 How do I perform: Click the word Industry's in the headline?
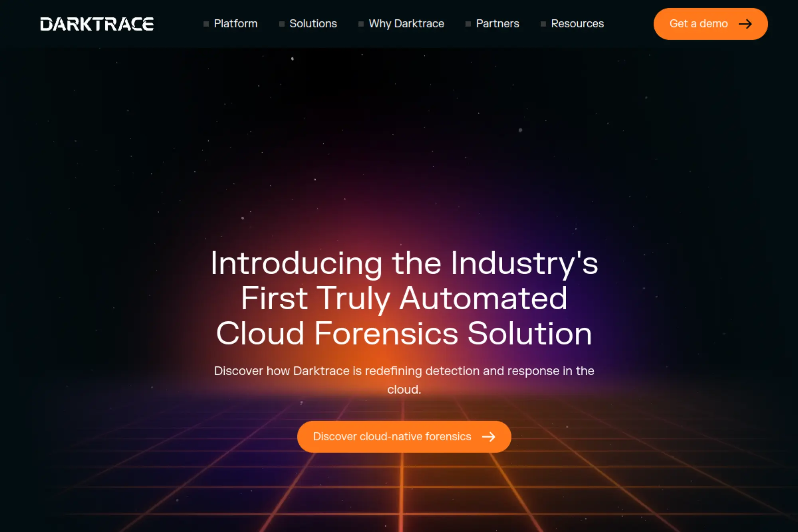click(524, 263)
